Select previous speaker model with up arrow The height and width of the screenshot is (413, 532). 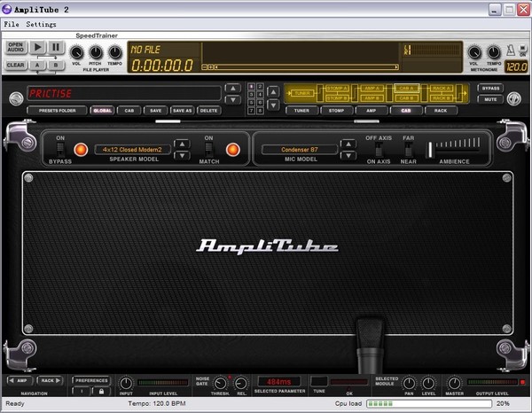[182, 144]
